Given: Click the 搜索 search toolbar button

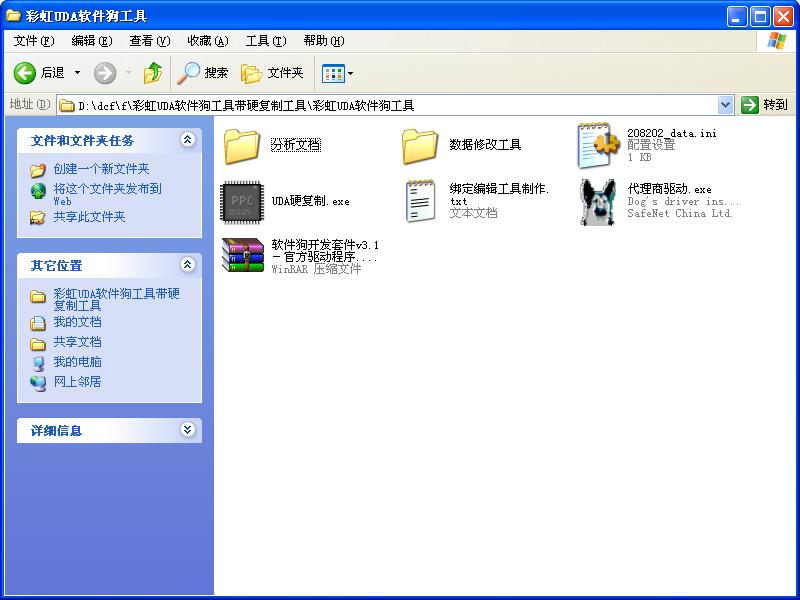Looking at the screenshot, I should tap(203, 73).
